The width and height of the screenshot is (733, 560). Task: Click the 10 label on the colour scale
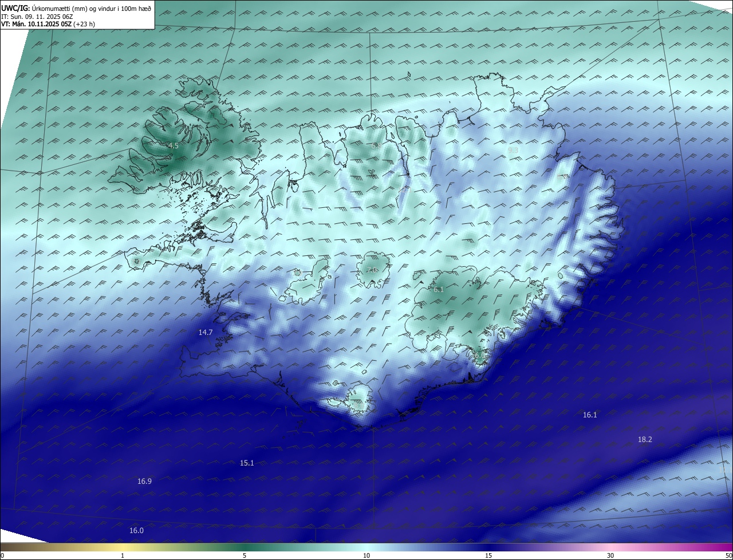(x=366, y=555)
